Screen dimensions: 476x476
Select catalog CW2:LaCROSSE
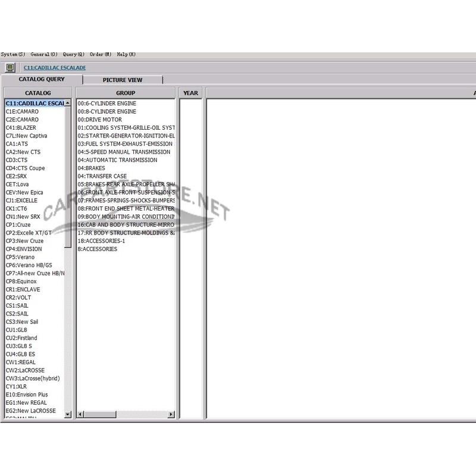(25, 370)
